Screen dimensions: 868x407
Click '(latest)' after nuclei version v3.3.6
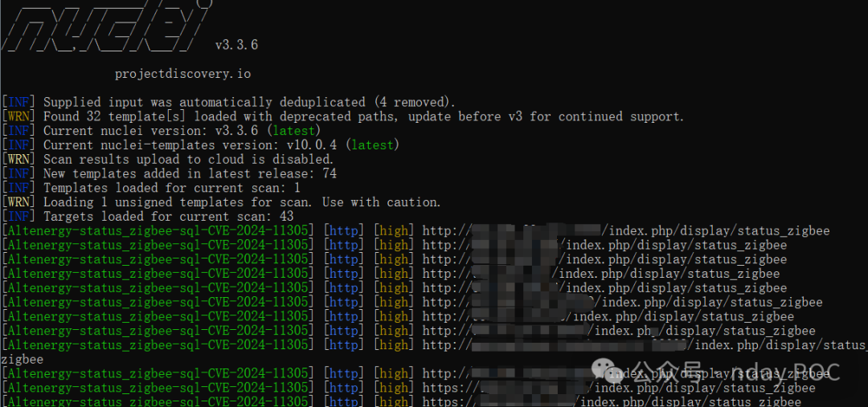click(294, 131)
